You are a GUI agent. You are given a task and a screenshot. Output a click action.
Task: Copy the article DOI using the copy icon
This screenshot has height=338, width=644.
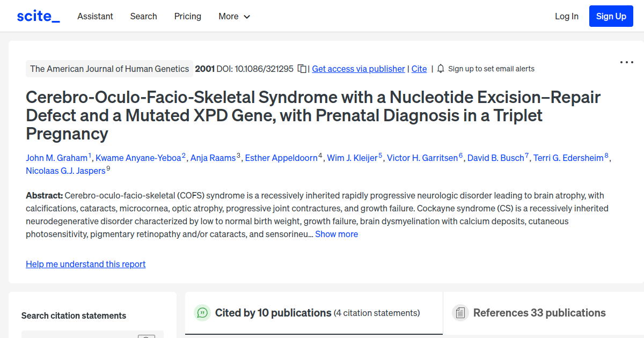click(x=302, y=69)
